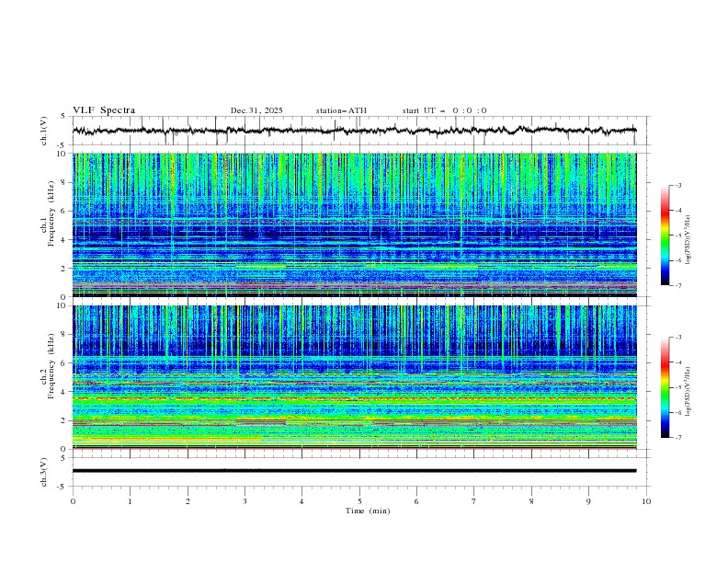Click the time axis tick label '3'
The image size is (728, 563).
pos(245,501)
